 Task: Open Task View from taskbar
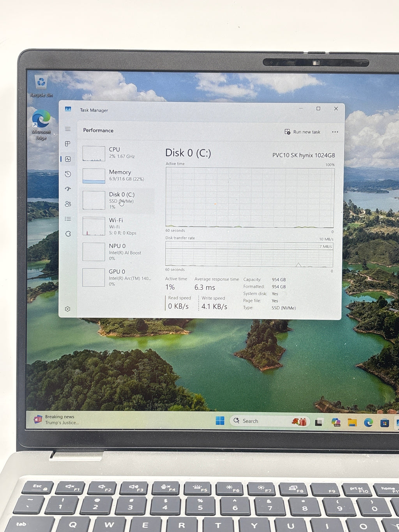click(x=319, y=422)
